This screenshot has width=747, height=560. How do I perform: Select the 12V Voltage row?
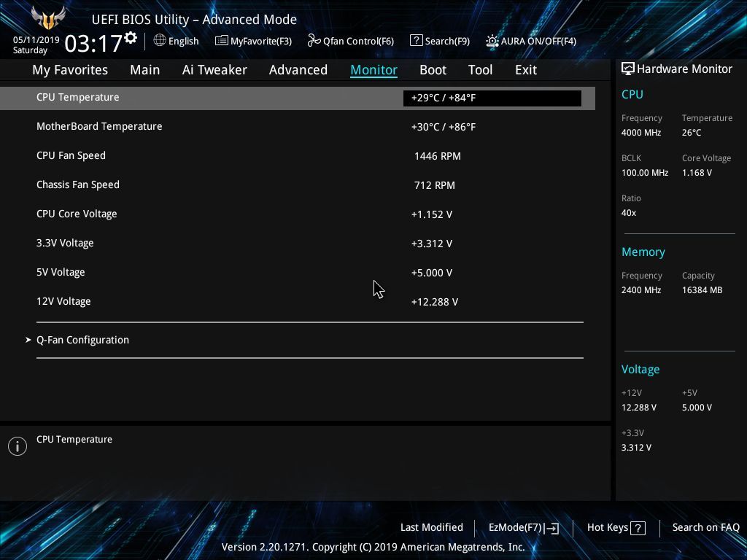(298, 301)
